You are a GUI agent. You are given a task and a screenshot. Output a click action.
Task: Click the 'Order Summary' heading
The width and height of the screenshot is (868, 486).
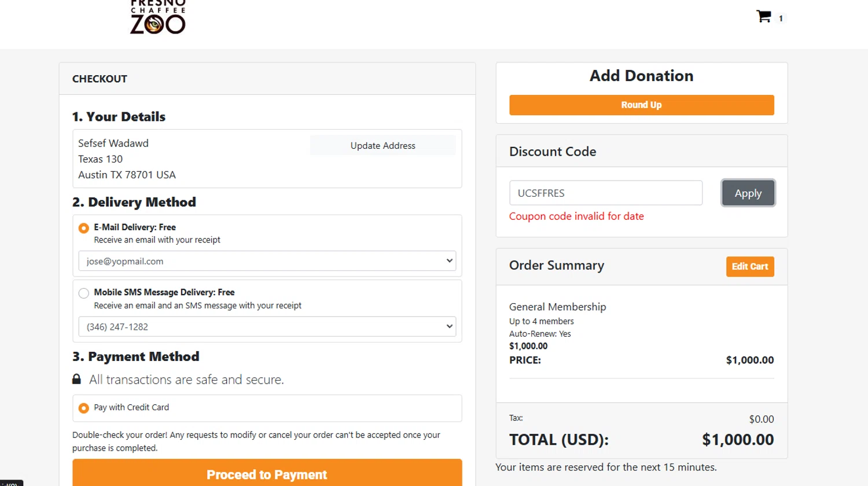click(x=557, y=265)
